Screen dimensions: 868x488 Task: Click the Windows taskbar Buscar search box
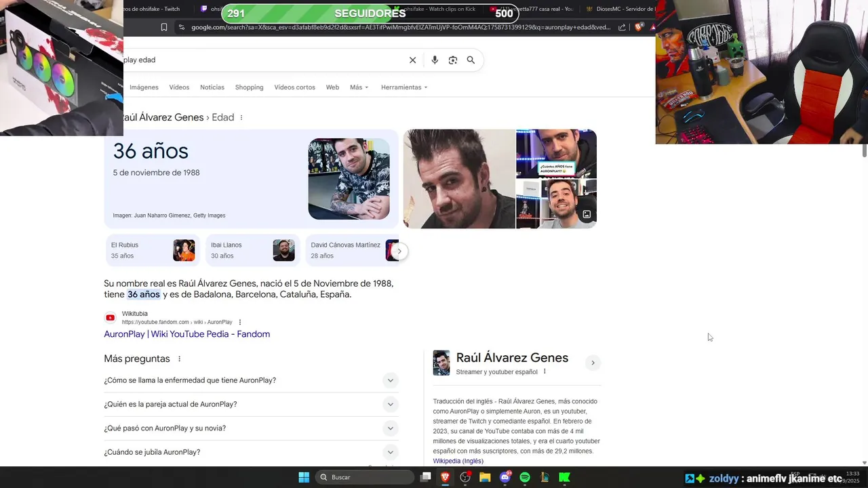[x=365, y=477]
